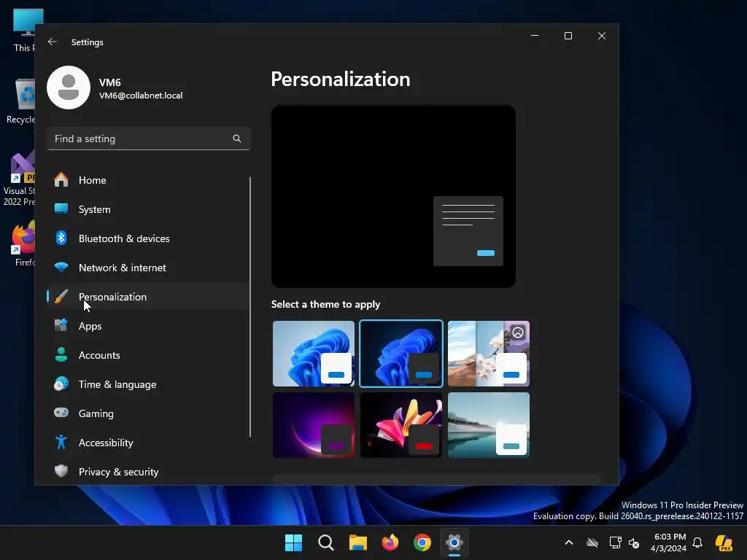Open the System settings page

147,209
